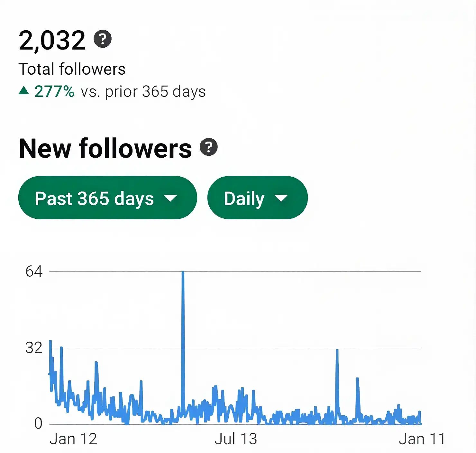Open the New followers help tooltip
The height and width of the screenshot is (453, 476).
209,148
